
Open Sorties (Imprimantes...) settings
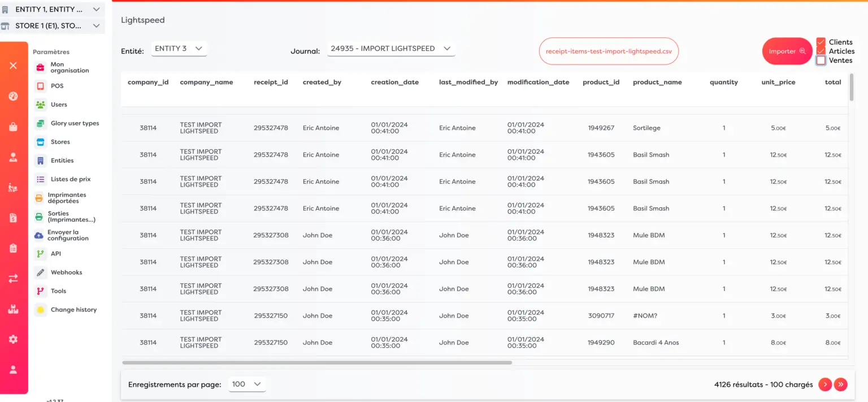coord(66,217)
